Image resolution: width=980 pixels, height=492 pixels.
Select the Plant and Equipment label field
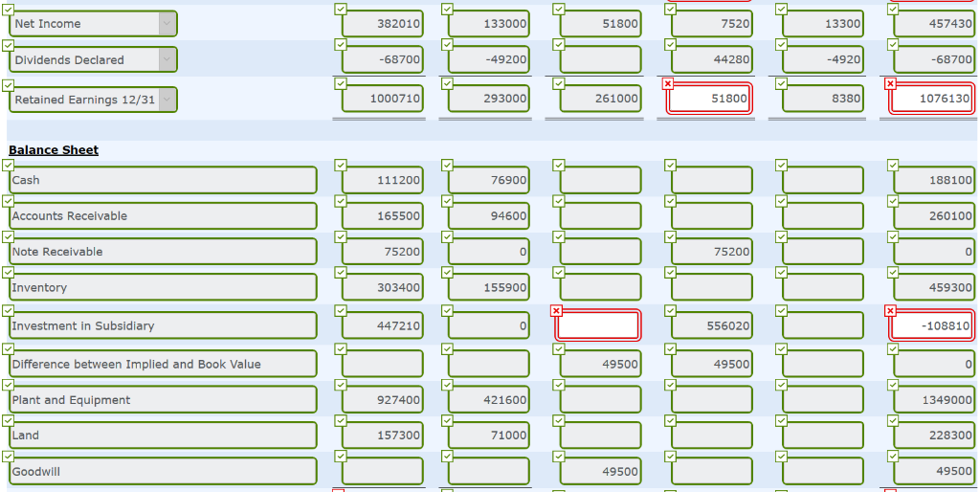pyautogui.click(x=163, y=400)
